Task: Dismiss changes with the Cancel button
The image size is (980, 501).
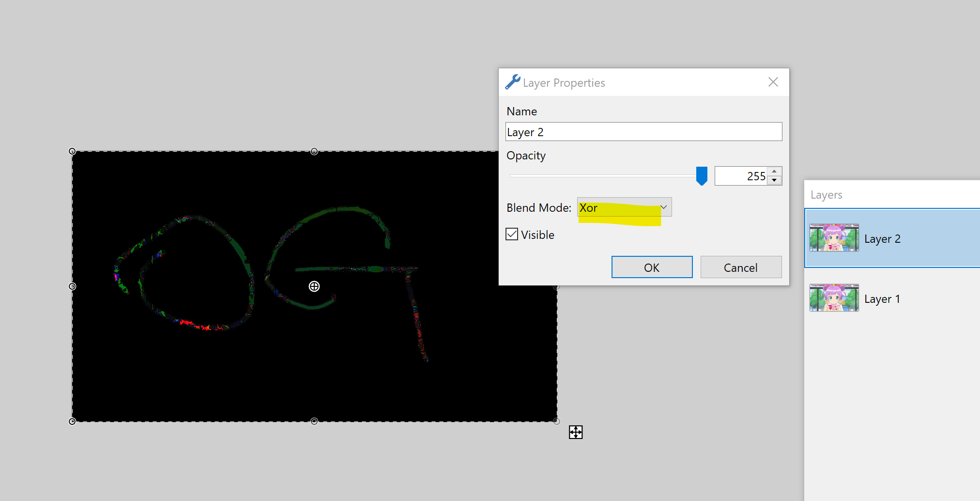Action: (741, 267)
